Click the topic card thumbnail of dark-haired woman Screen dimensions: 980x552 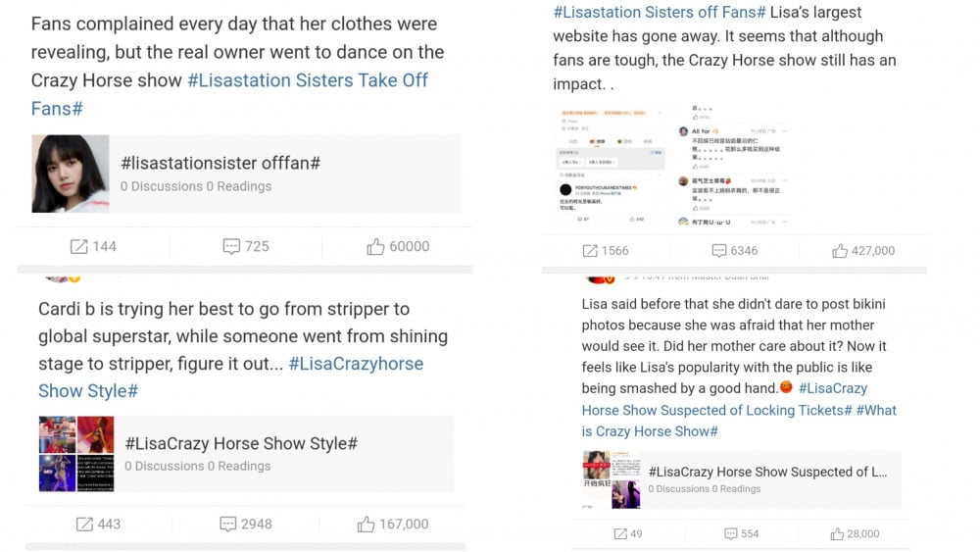click(x=71, y=174)
